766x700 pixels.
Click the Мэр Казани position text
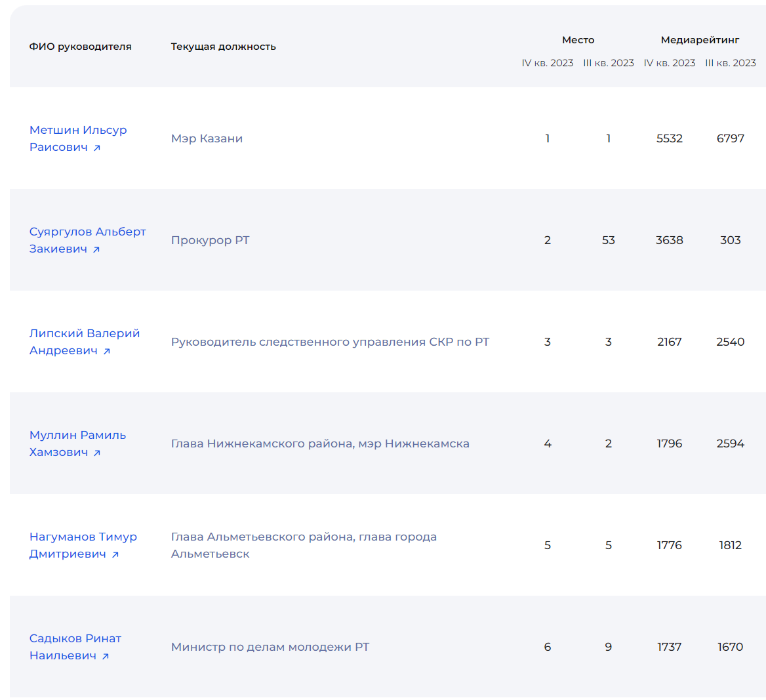(x=207, y=138)
